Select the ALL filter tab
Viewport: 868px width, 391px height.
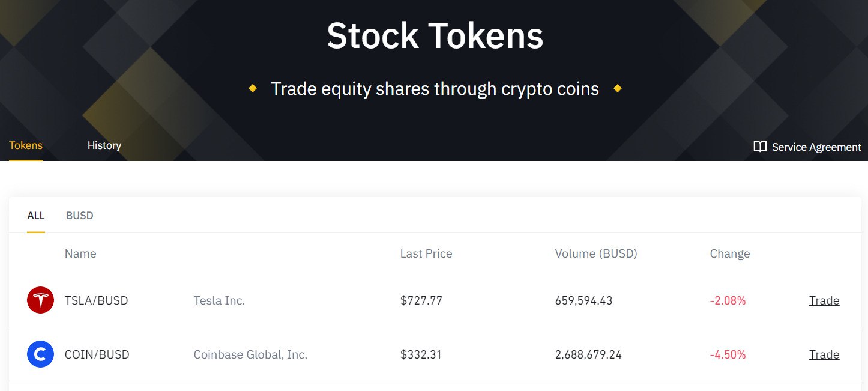pos(36,216)
